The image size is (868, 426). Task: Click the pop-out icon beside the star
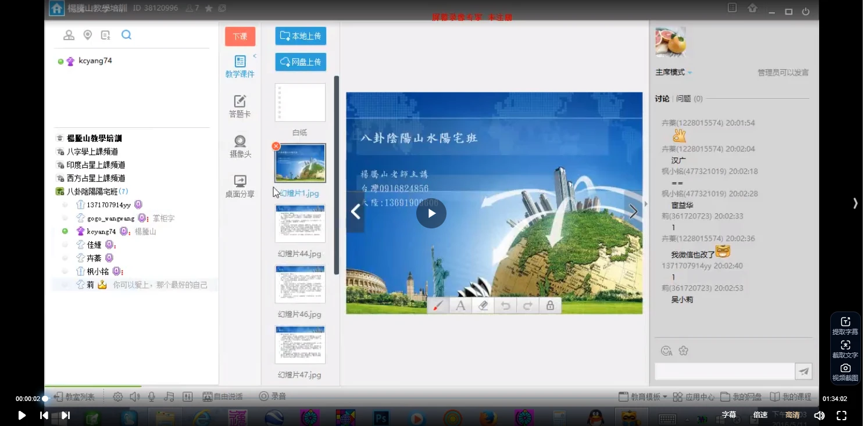point(222,8)
